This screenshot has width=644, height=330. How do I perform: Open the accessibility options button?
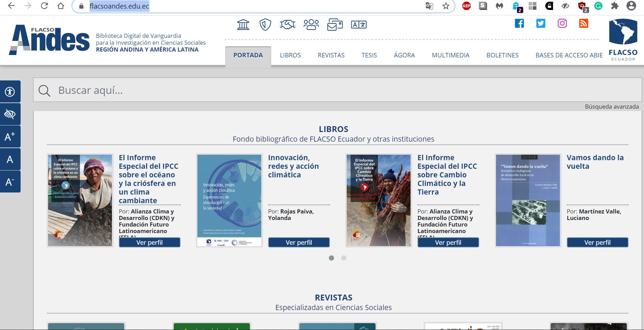10,92
